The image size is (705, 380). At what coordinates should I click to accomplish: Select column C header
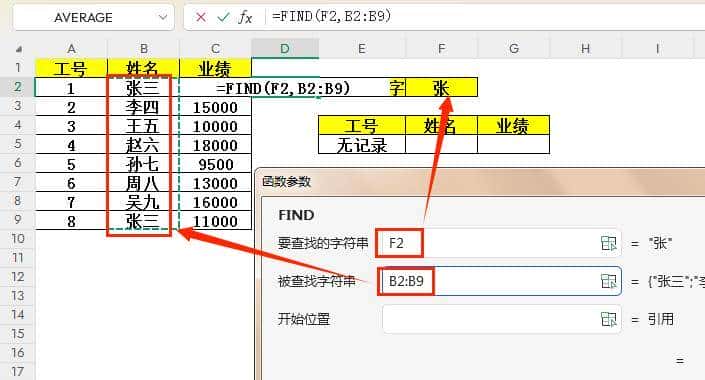click(x=215, y=49)
